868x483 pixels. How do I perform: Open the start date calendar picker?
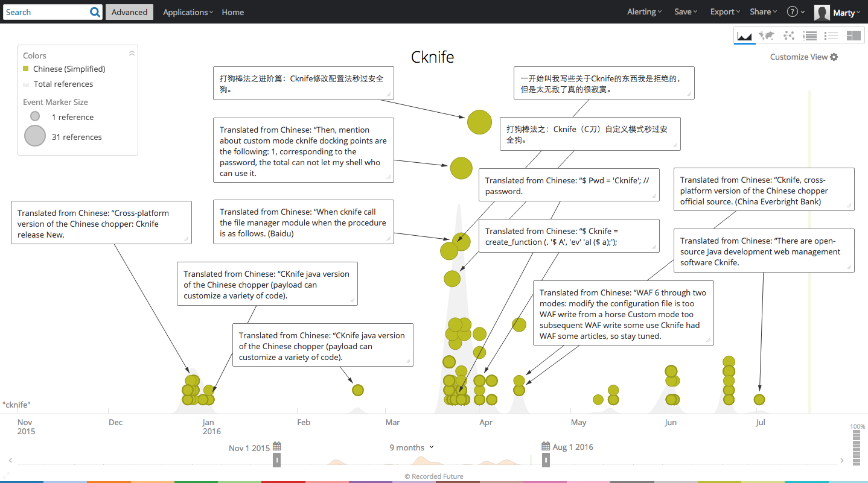(x=277, y=447)
